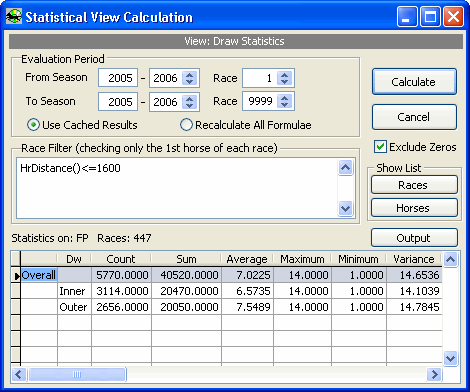The width and height of the screenshot is (470, 392).
Task: Close the Statistical View Calculation window
Action: pyautogui.click(x=453, y=16)
